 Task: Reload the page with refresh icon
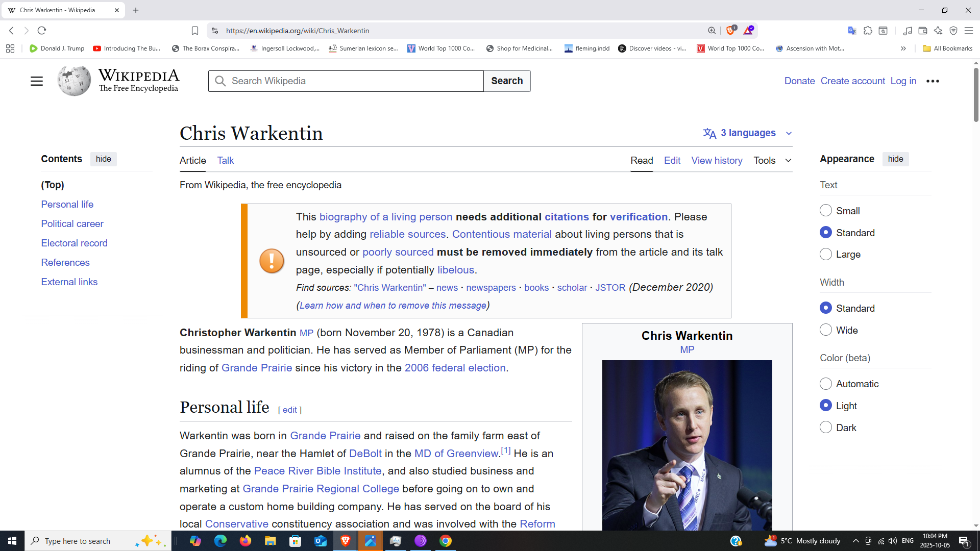click(x=42, y=31)
